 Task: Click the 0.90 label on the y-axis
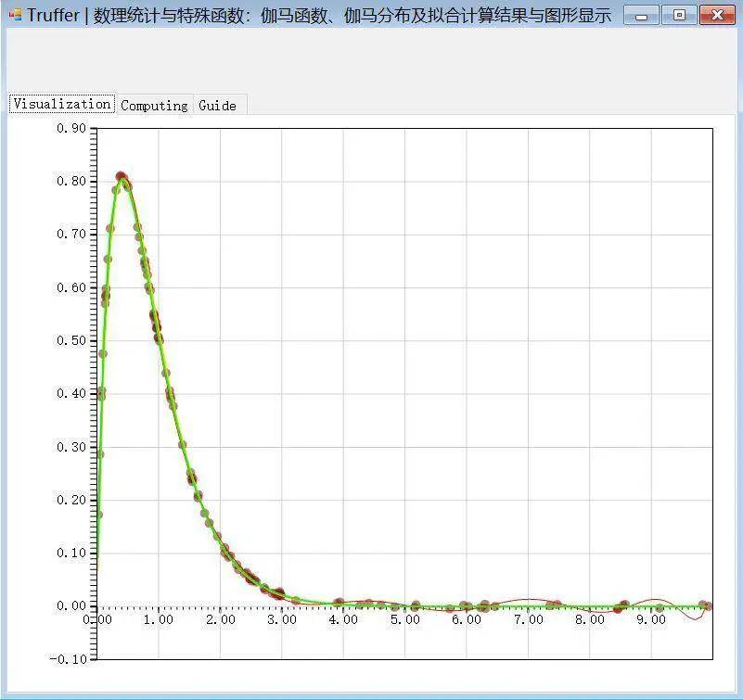pos(70,128)
